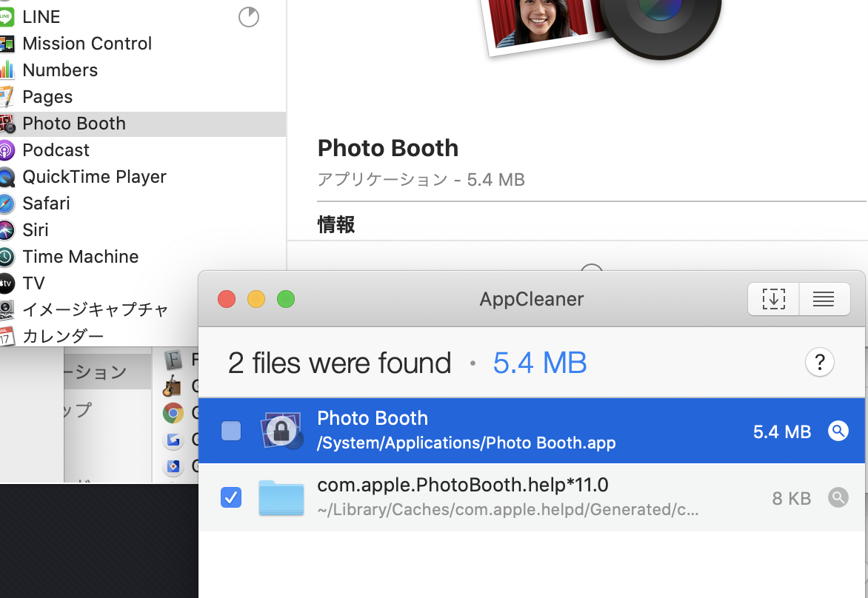This screenshot has height=598, width=868.
Task: Minimize the AppCleaner window
Action: point(256,299)
